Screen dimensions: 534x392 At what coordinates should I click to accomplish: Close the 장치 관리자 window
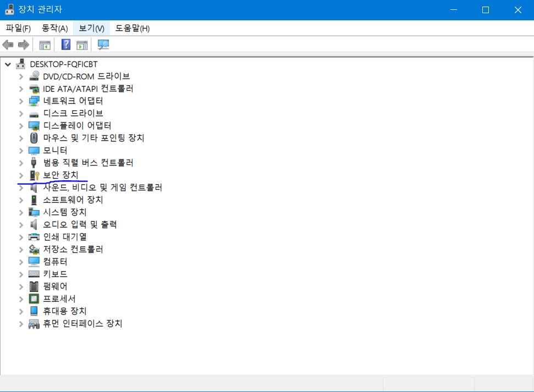pyautogui.click(x=518, y=10)
